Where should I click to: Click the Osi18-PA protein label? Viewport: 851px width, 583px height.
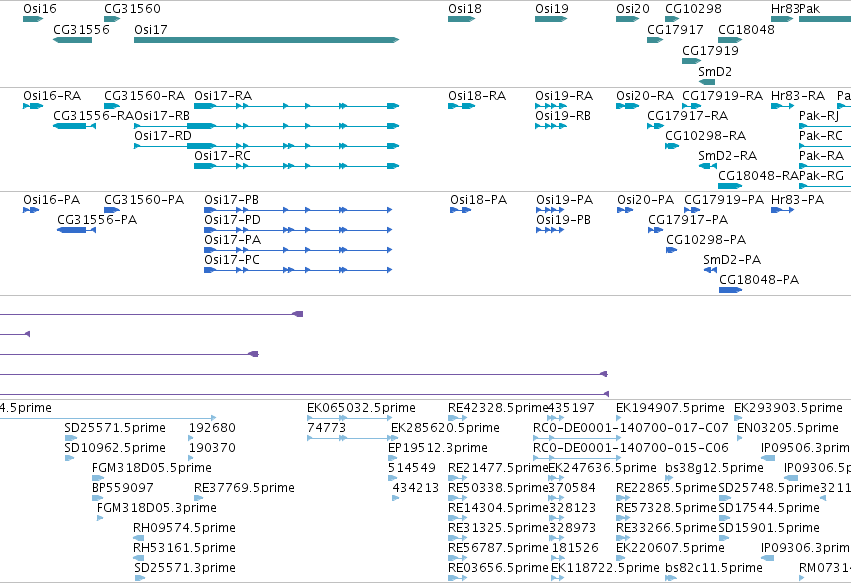click(479, 200)
